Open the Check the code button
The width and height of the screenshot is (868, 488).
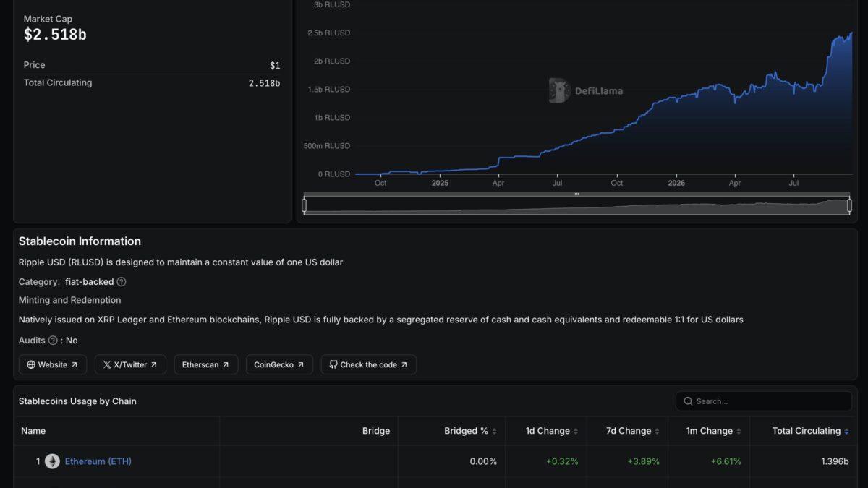click(369, 364)
